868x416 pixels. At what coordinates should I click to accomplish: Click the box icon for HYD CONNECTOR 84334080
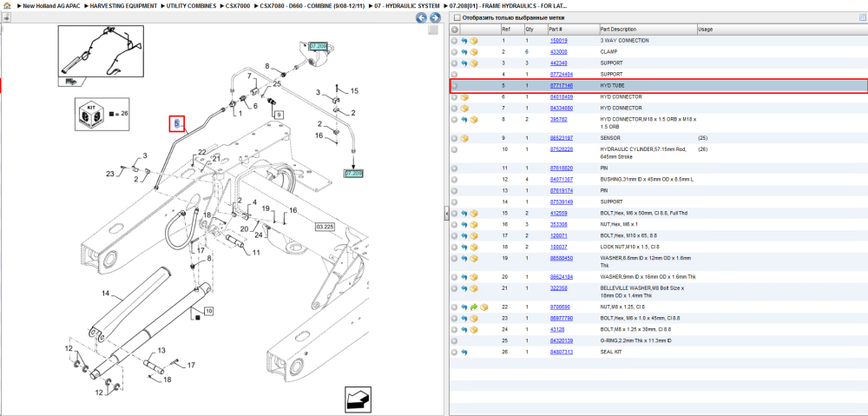[x=464, y=108]
